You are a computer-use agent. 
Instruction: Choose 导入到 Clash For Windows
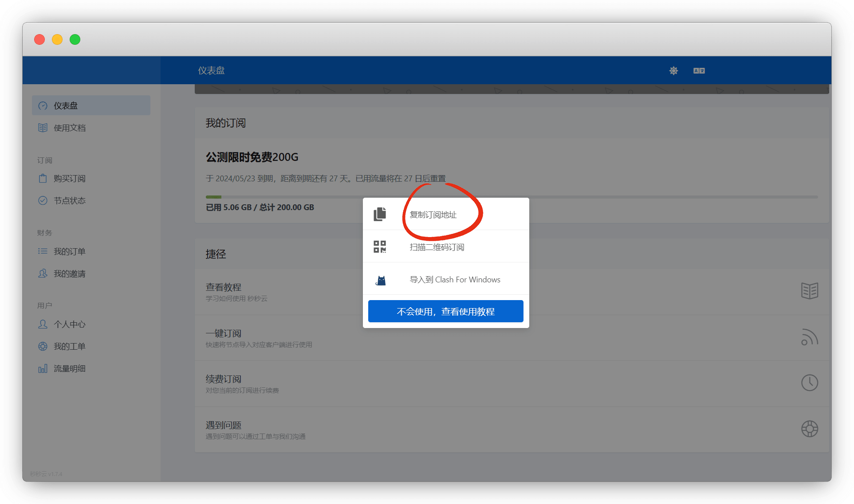coord(455,280)
